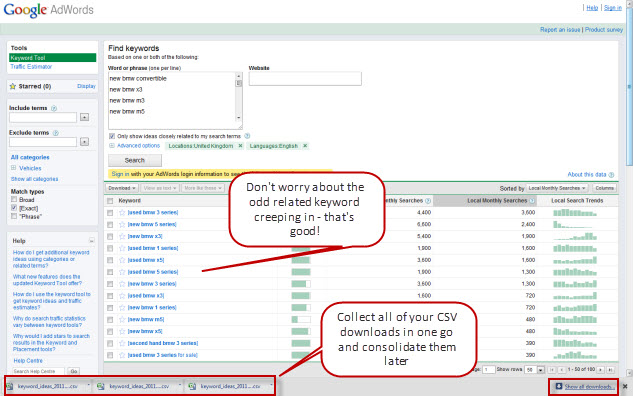Star the used bmw x3 keyword
Viewport: 633px width, 396px height.
click(x=122, y=296)
